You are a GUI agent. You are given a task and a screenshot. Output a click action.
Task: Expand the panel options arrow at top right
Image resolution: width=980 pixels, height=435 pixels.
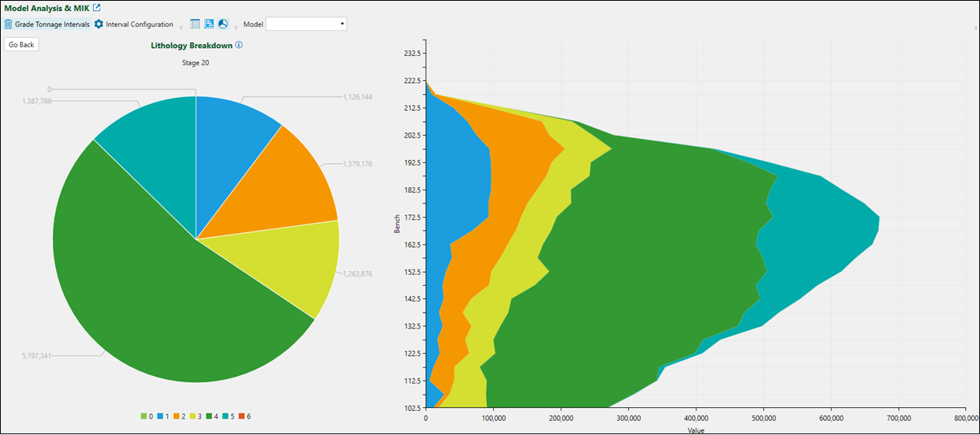(x=975, y=27)
